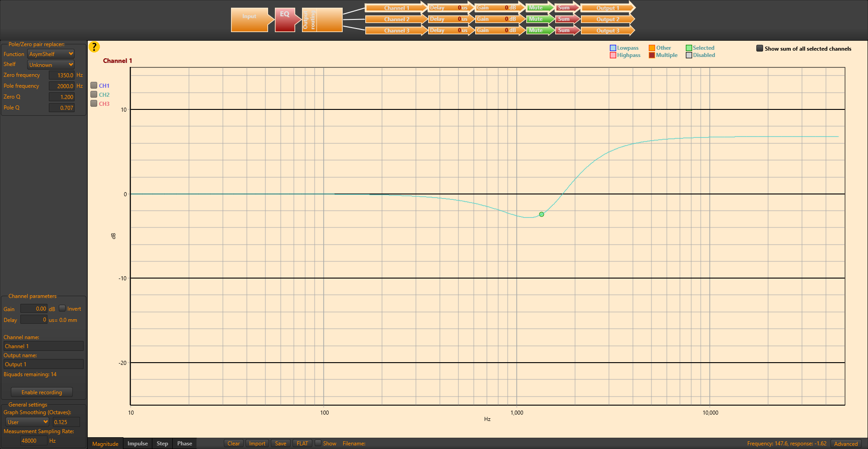Click the 'Biquads remaining: 14' text
Image resolution: width=868 pixels, height=449 pixels.
click(x=30, y=374)
